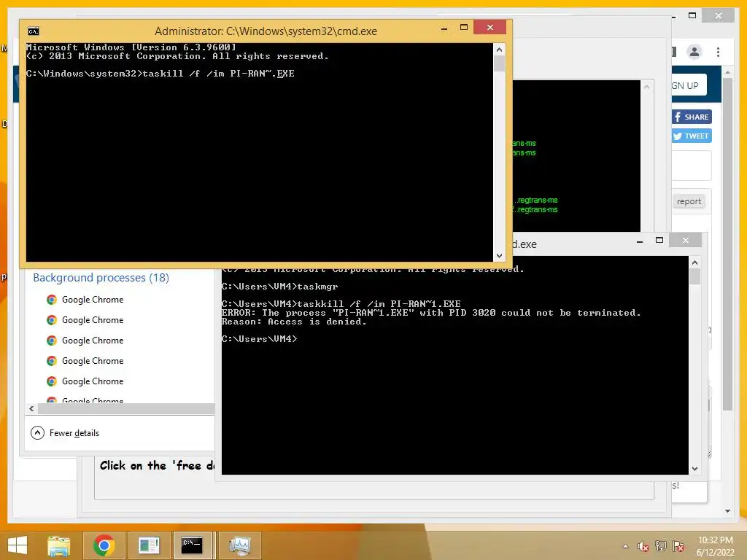Click the report button on webpage
The height and width of the screenshot is (560, 747).
pos(689,201)
